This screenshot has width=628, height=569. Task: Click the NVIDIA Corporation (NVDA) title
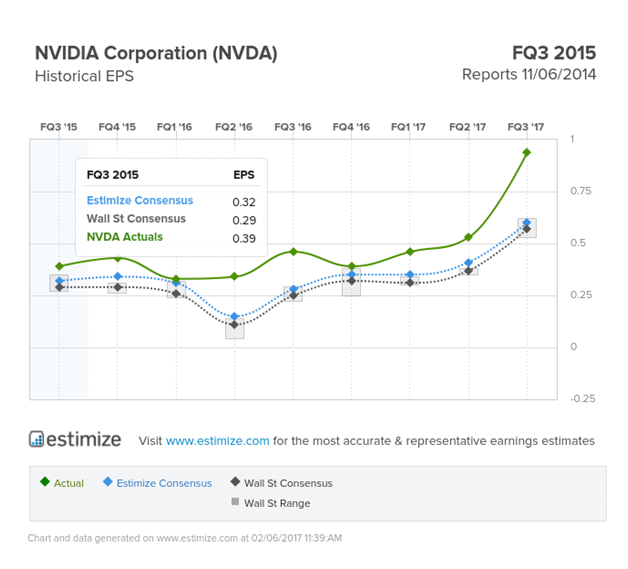[x=156, y=53]
